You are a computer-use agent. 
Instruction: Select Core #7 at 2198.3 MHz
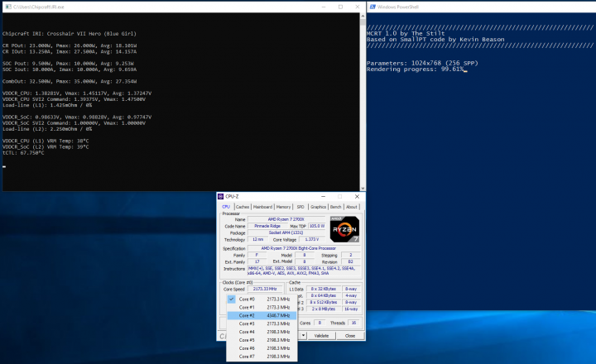[262, 357]
